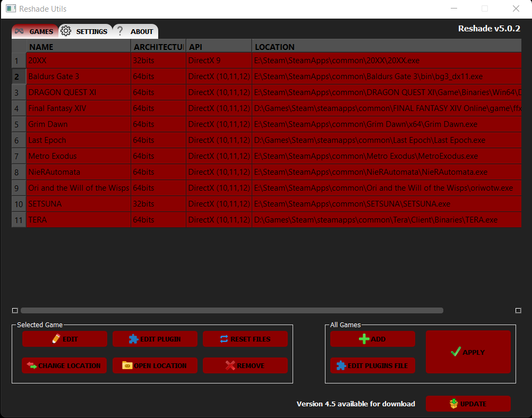
Task: Minimize the Reshade Utils window
Action: (x=453, y=8)
